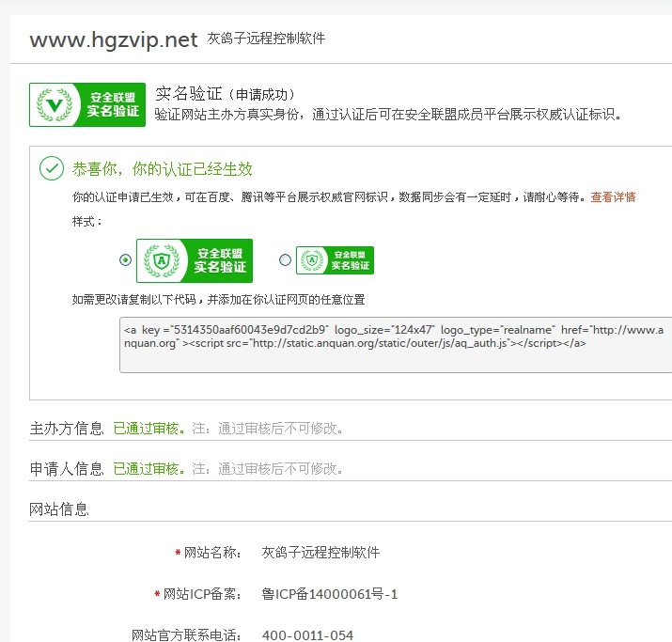Image resolution: width=672 pixels, height=642 pixels.
Task: Click 已通过审核 status beside 申请人信息
Action: click(x=149, y=469)
